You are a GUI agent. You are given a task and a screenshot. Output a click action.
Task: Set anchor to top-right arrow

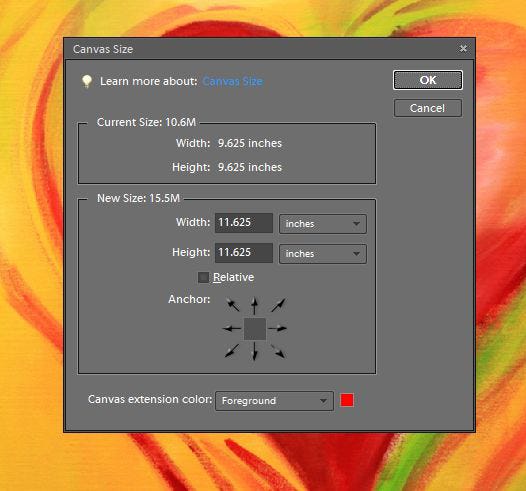(x=278, y=305)
